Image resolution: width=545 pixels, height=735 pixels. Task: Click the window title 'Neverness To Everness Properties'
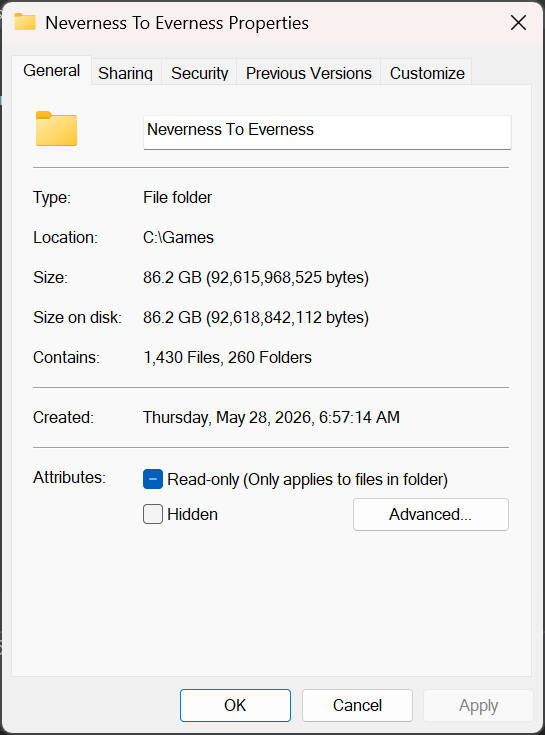pos(177,22)
